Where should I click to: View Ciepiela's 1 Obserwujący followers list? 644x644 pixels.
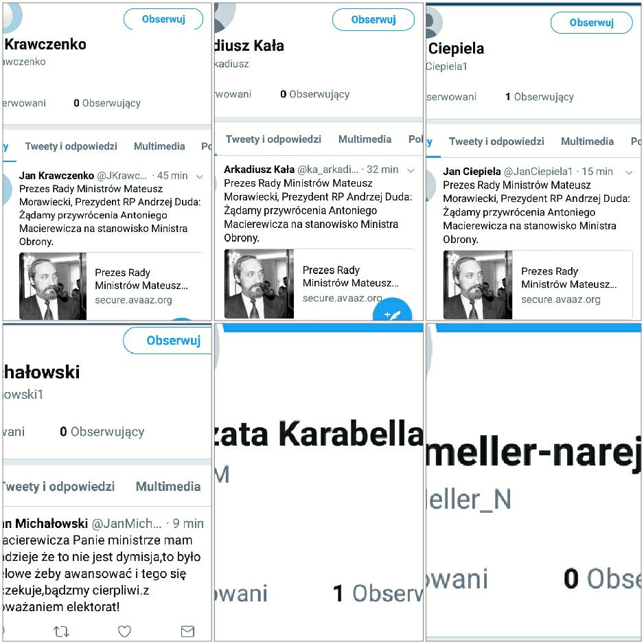[539, 97]
